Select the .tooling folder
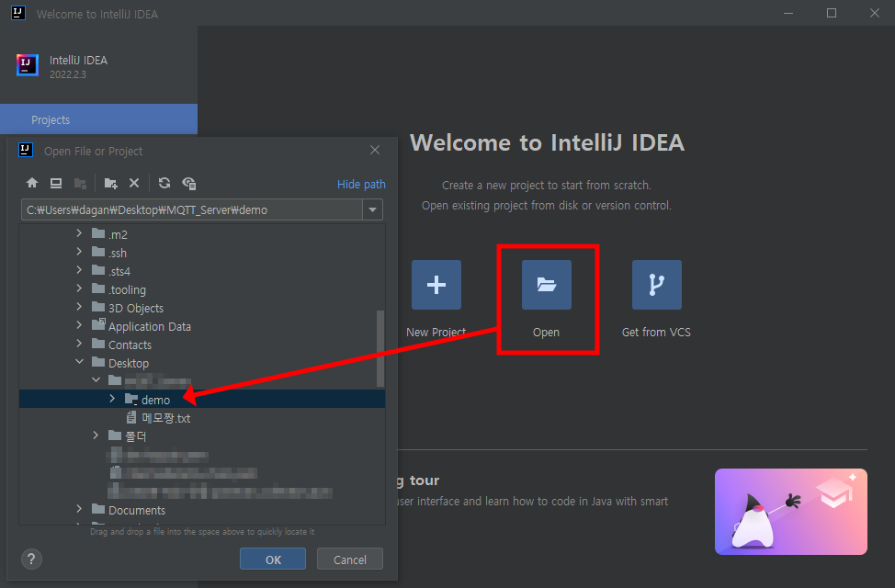The image size is (895, 588). [x=119, y=289]
